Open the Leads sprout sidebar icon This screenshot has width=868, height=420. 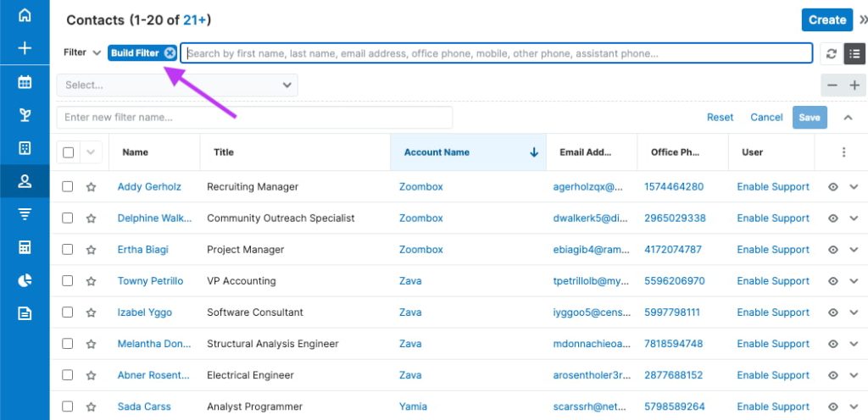[x=25, y=115]
